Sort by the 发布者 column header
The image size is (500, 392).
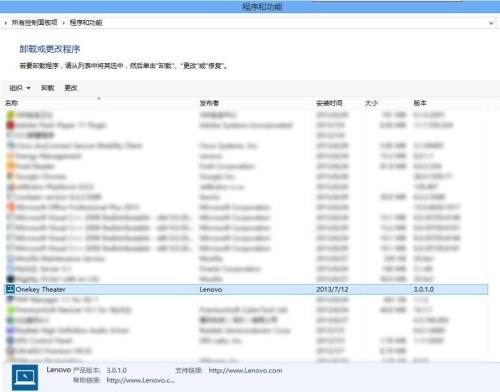tap(209, 103)
